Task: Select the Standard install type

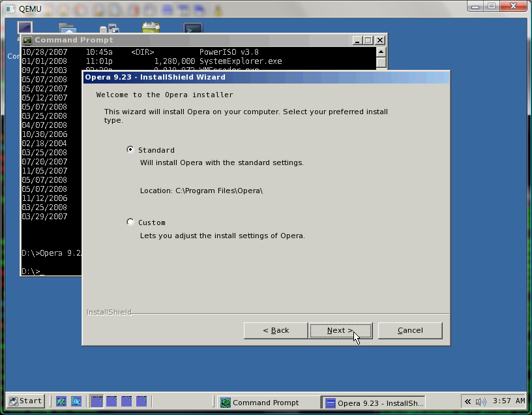Action: (130, 150)
